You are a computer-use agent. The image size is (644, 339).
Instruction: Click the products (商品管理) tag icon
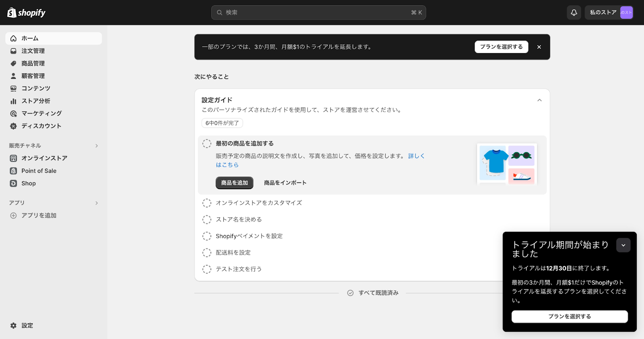pyautogui.click(x=13, y=63)
